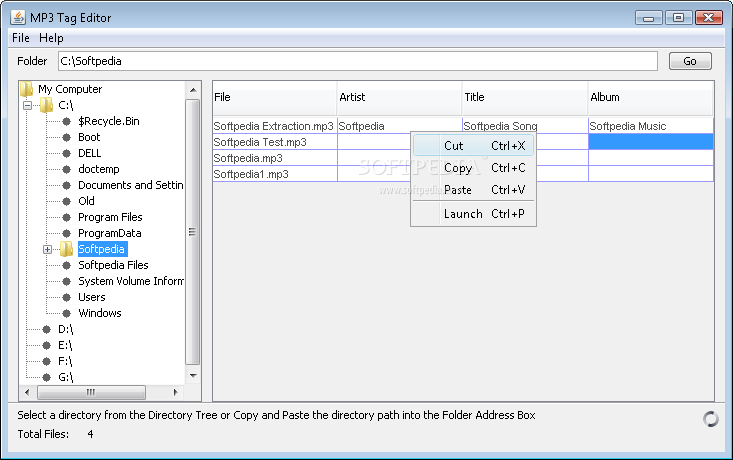This screenshot has width=733, height=460.
Task: Click the Go button
Action: [690, 61]
